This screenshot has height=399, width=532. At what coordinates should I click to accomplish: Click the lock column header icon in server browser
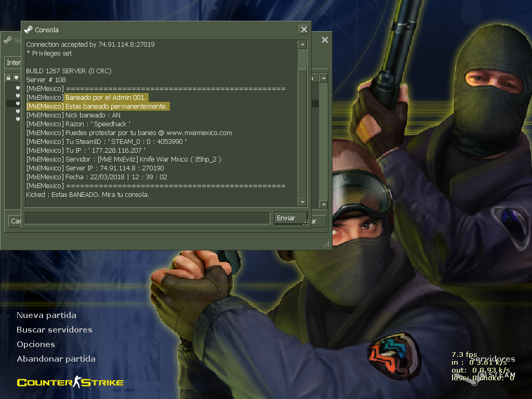coord(8,78)
